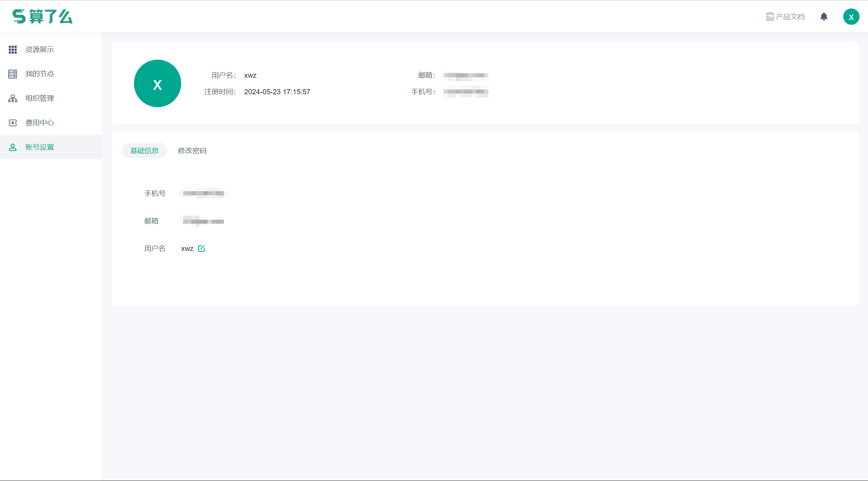
Task: Open 组织管理 from the sidebar
Action: coord(40,98)
